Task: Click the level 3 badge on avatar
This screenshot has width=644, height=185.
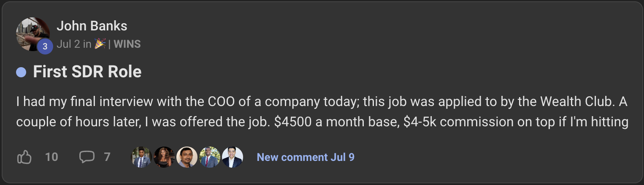Action: click(x=45, y=47)
